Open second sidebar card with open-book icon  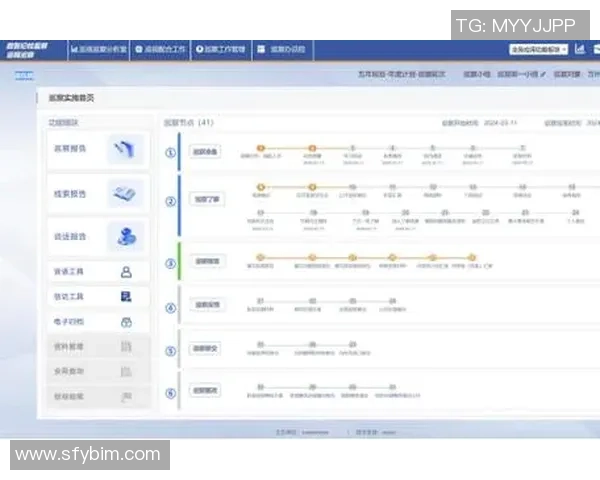pos(98,194)
